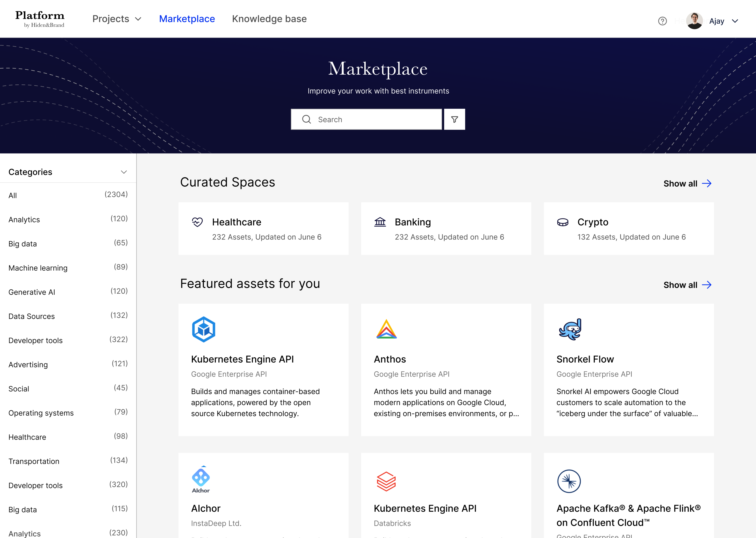
Task: Show all Featured assets for you
Action: pos(688,285)
